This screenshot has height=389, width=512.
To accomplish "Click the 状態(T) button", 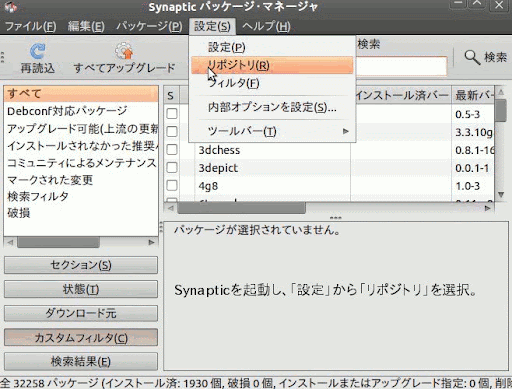I will [81, 289].
